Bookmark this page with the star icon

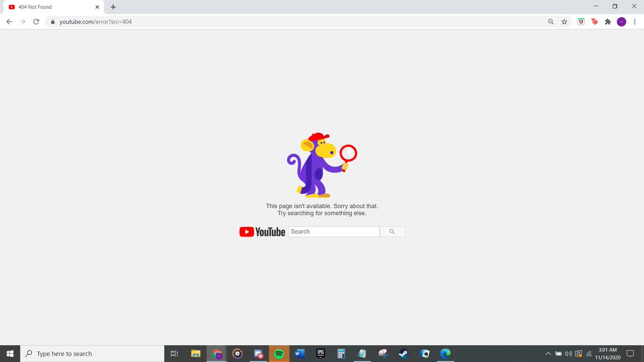coord(565,22)
